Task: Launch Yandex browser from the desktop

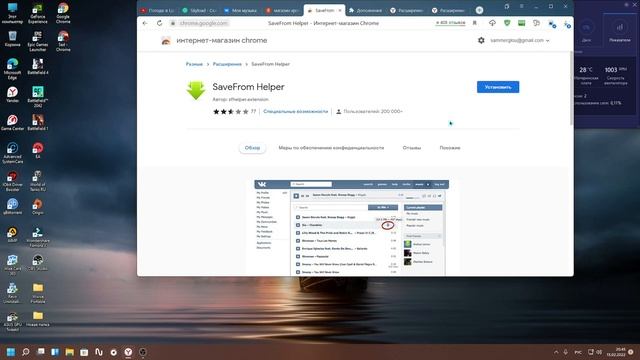Action: click(12, 94)
